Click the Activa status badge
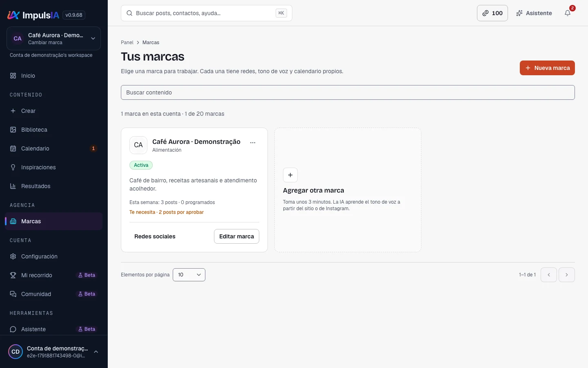This screenshot has width=588, height=368. pos(141,165)
